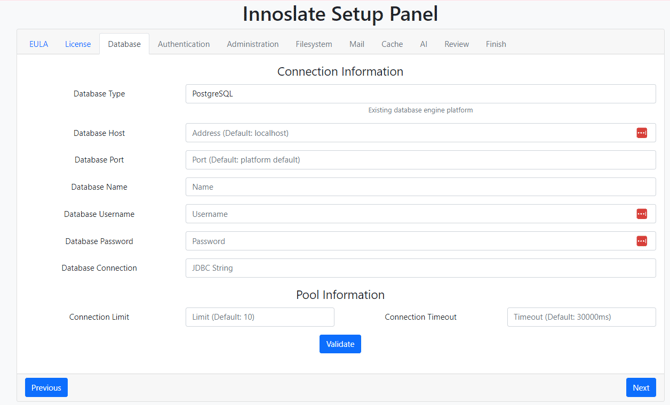Select the Authentication tab
This screenshot has height=405, width=670.
(184, 44)
